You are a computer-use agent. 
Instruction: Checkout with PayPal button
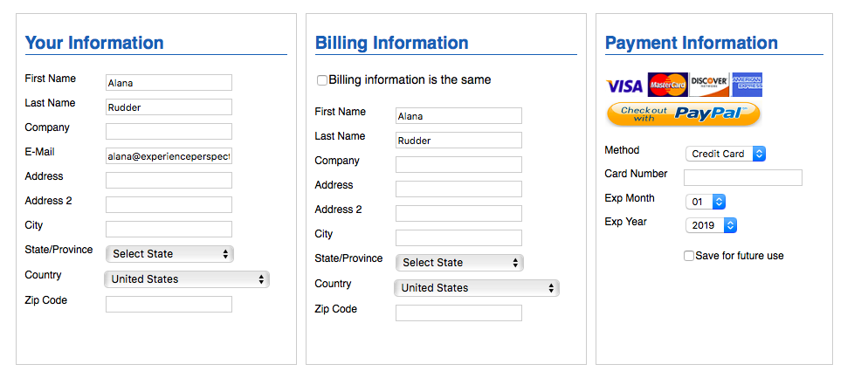[x=684, y=114]
